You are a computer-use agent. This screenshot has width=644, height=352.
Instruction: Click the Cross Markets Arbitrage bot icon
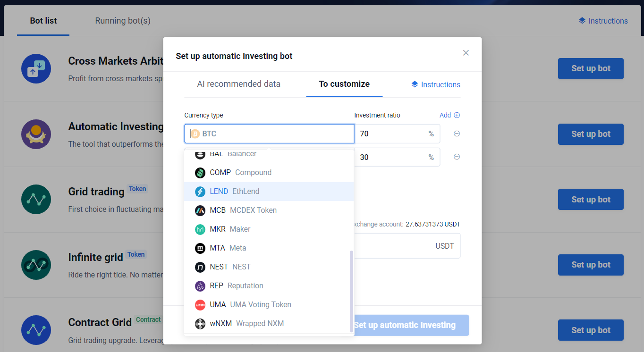36,69
